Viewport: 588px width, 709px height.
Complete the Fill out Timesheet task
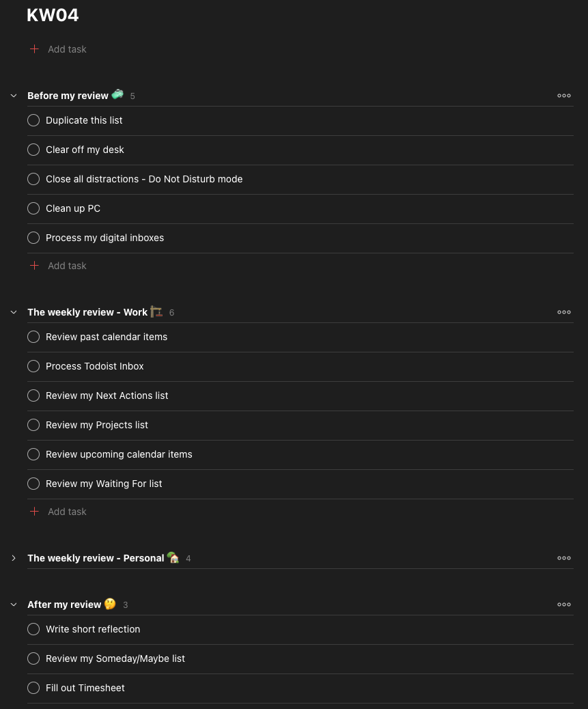click(x=33, y=688)
